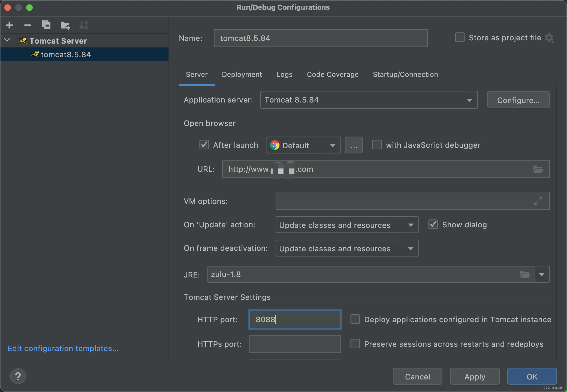Open the Startup/Connection tab
Screen dimensions: 567x392
pos(405,74)
